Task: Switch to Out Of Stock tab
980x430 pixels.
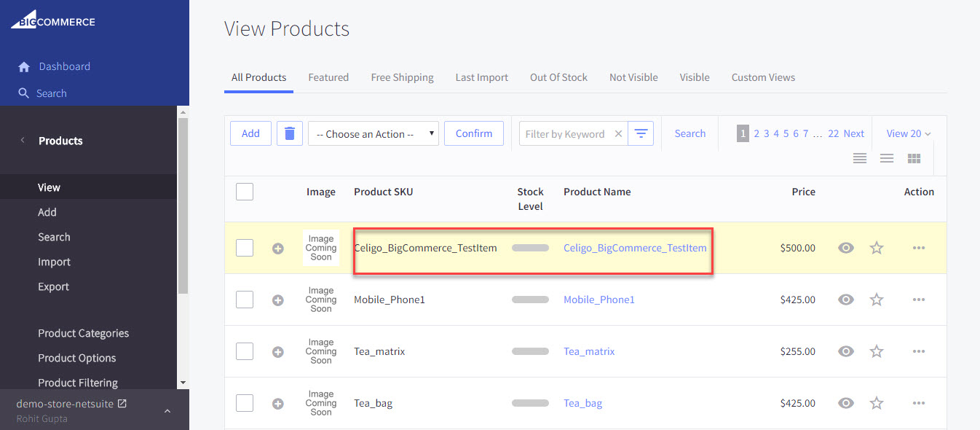Action: (558, 77)
